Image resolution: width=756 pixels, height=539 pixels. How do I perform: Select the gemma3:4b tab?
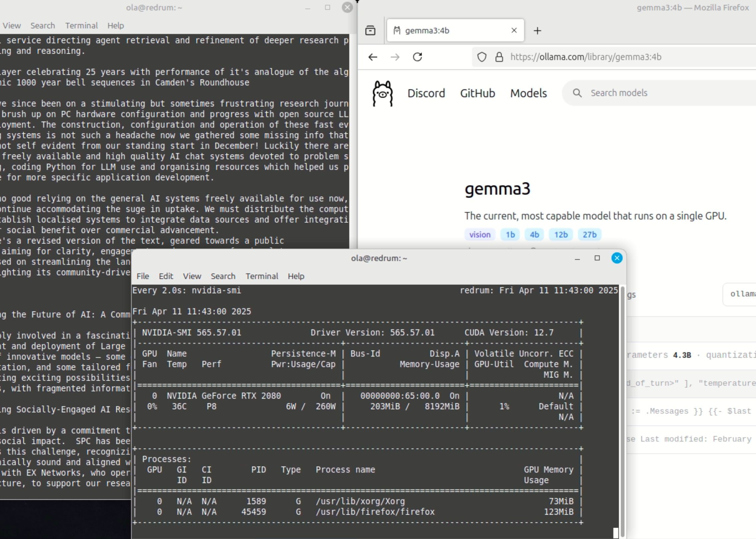[455, 30]
